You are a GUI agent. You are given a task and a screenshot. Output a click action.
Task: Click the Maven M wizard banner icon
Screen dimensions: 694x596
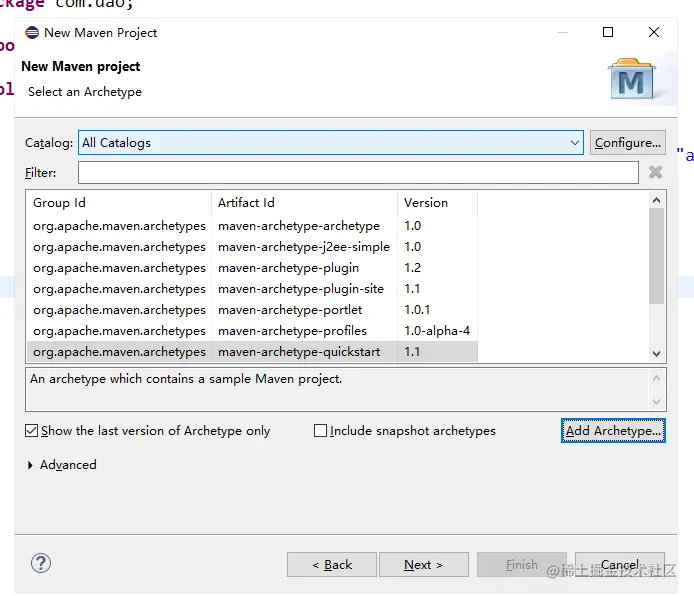click(x=632, y=79)
